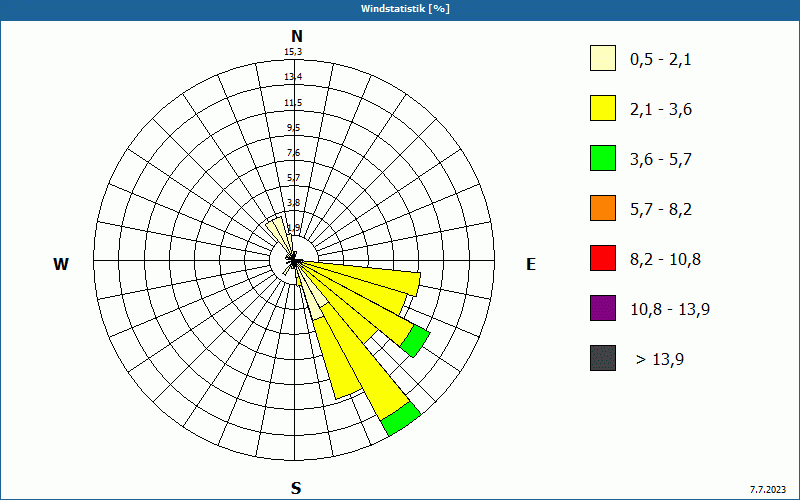800x500 pixels.
Task: Click the date 7.7.2023
Action: tap(768, 490)
